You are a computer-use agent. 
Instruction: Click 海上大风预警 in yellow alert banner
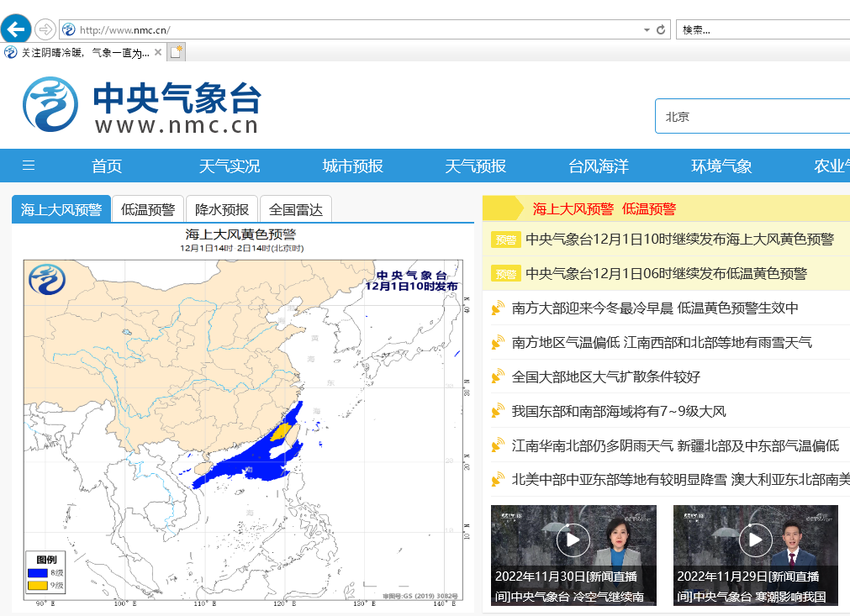coord(573,209)
